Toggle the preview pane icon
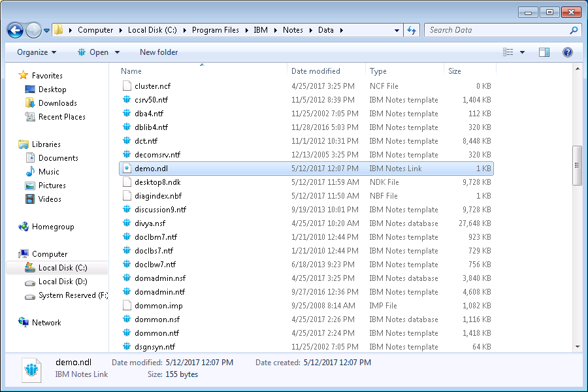The height and width of the screenshot is (392, 588). tap(544, 52)
